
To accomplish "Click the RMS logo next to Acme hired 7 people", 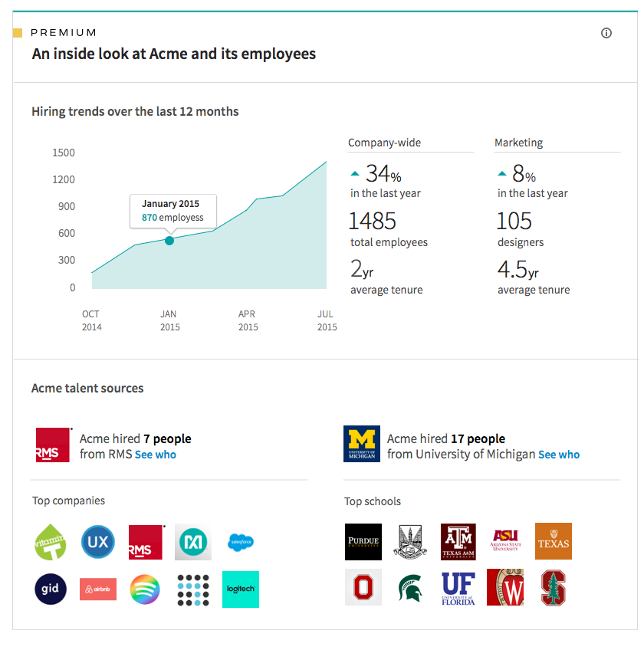I will tap(53, 445).
